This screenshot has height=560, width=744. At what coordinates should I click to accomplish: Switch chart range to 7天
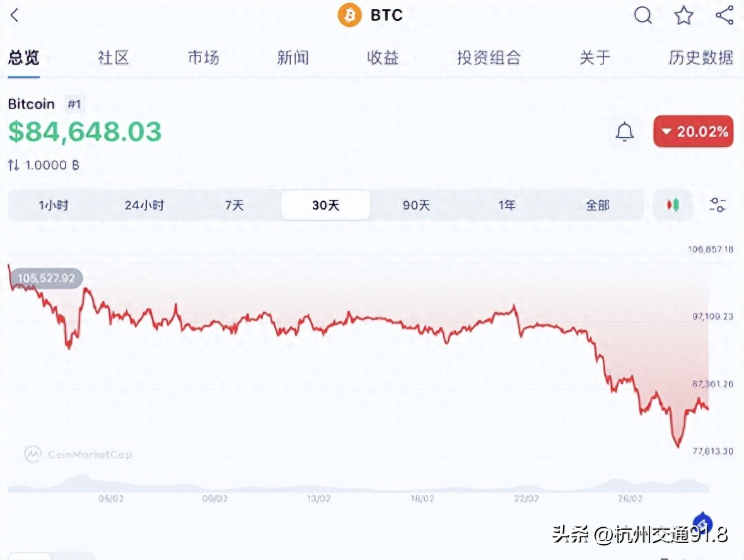click(x=235, y=204)
